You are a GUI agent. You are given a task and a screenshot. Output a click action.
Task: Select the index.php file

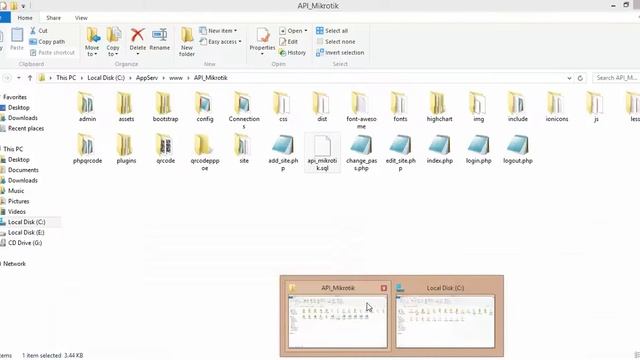[439, 149]
